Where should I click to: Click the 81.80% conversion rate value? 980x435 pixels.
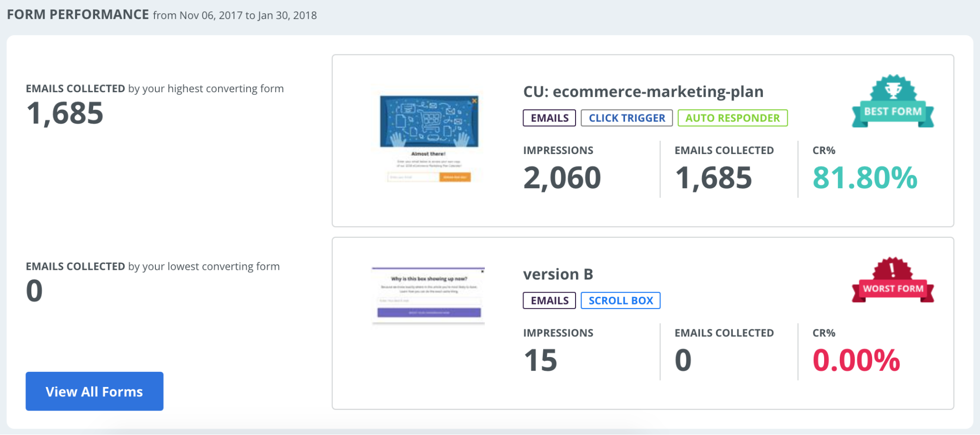865,178
